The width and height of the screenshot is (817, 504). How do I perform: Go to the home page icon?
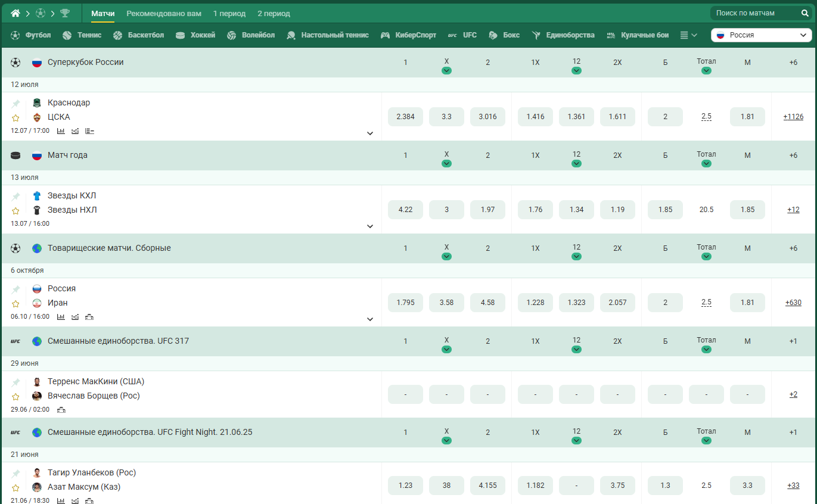click(15, 13)
